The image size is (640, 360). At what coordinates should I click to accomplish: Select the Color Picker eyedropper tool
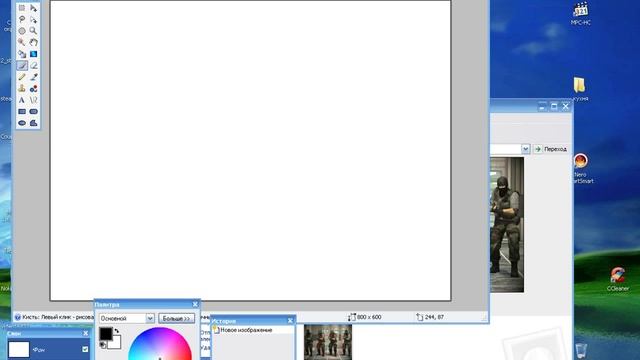[x=33, y=77]
